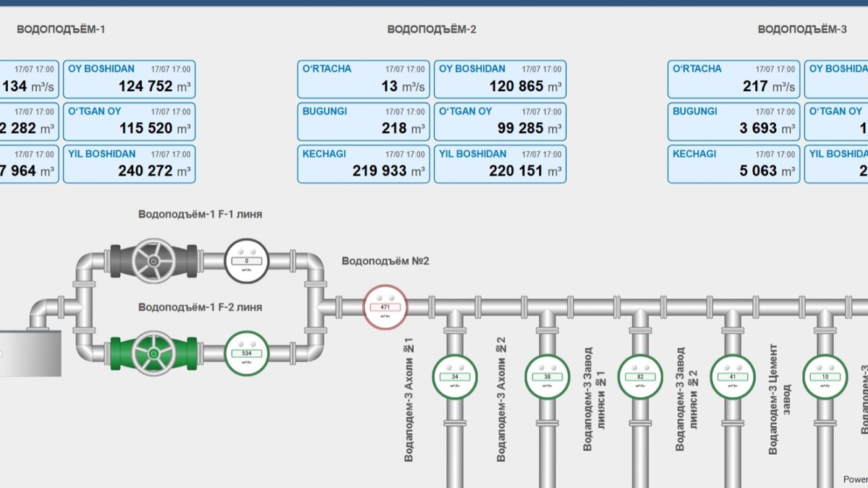Click the Водоподъём №2 label
This screenshot has width=868, height=488.
click(x=386, y=261)
